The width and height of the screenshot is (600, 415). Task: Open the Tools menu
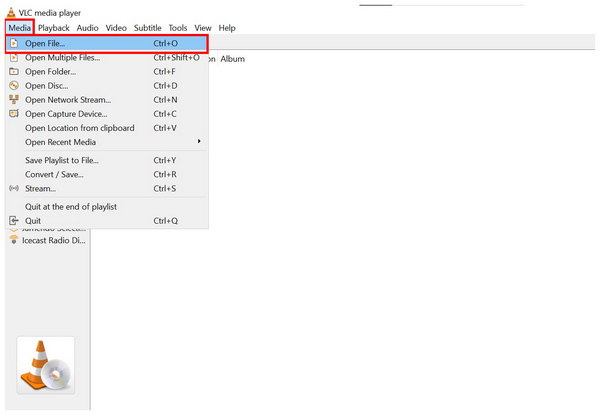coord(178,28)
